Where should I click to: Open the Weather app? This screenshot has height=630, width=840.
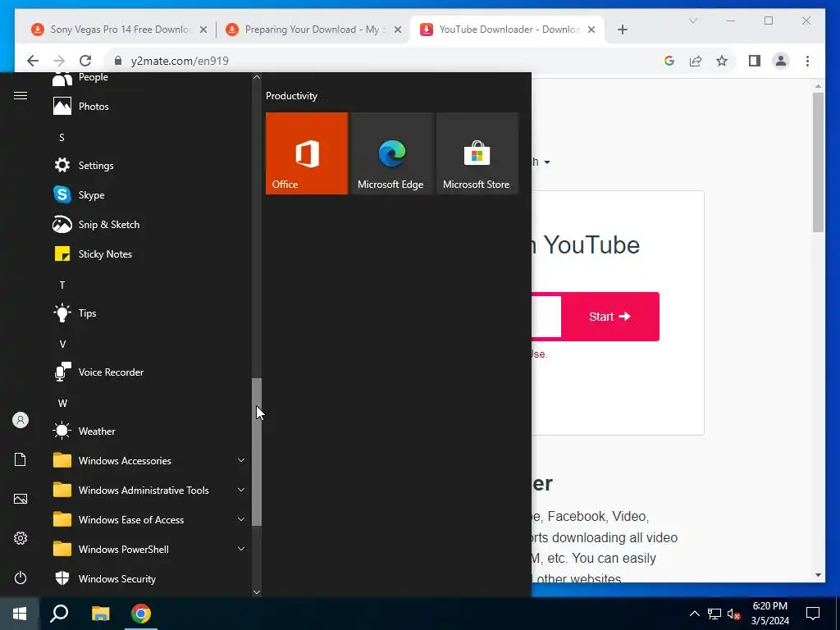click(x=149, y=431)
